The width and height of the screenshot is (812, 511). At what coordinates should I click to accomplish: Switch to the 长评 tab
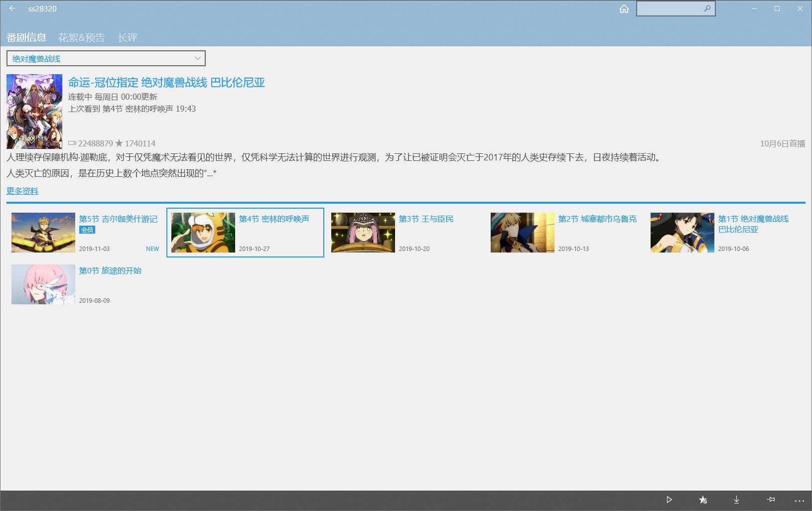pyautogui.click(x=128, y=37)
